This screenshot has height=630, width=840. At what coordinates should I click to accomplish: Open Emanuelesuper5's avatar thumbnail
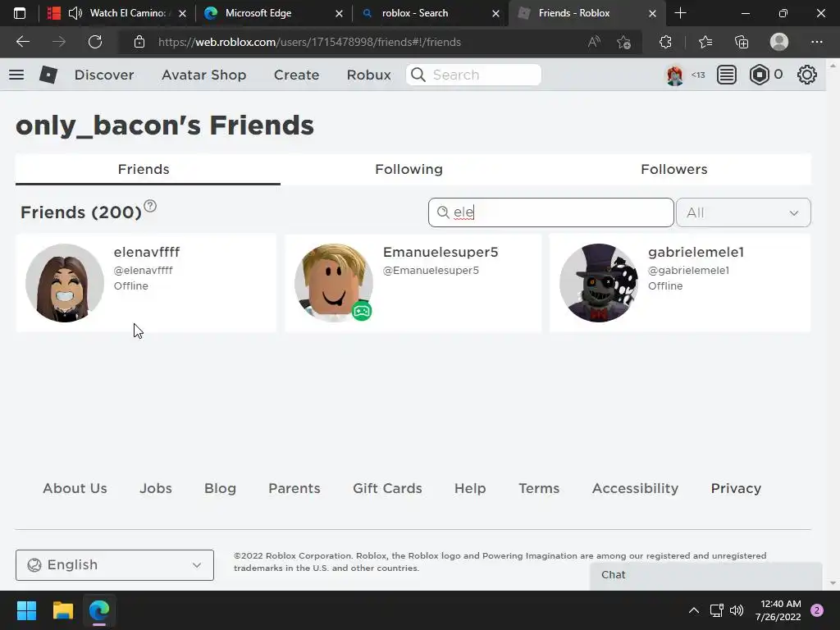click(x=334, y=283)
